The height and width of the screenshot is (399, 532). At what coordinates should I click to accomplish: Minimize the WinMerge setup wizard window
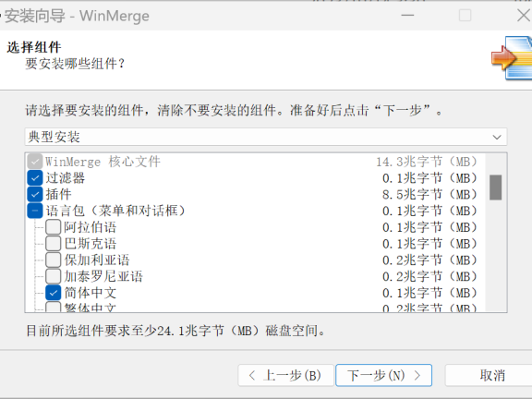point(407,16)
